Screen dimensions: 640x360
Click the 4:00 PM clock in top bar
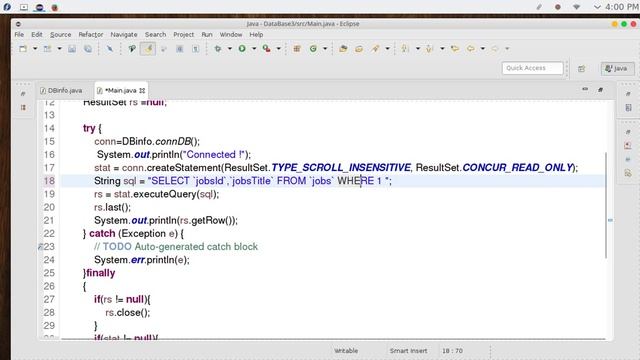[x=622, y=7]
